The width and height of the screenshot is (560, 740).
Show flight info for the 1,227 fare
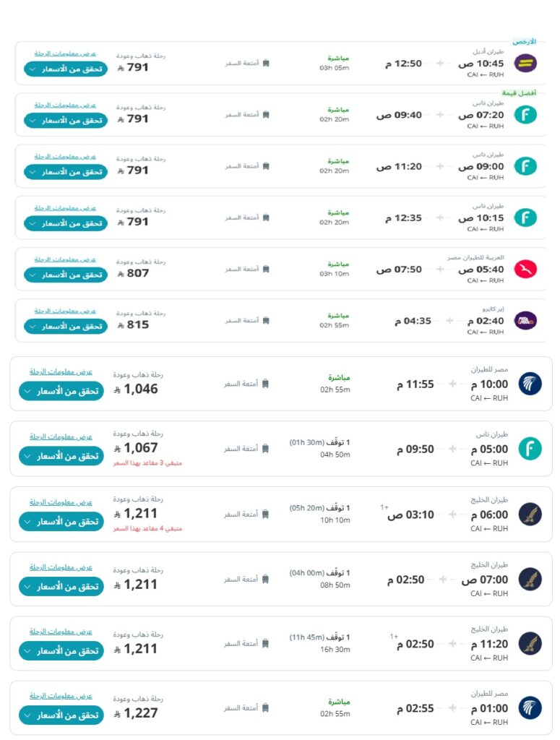coord(61,696)
